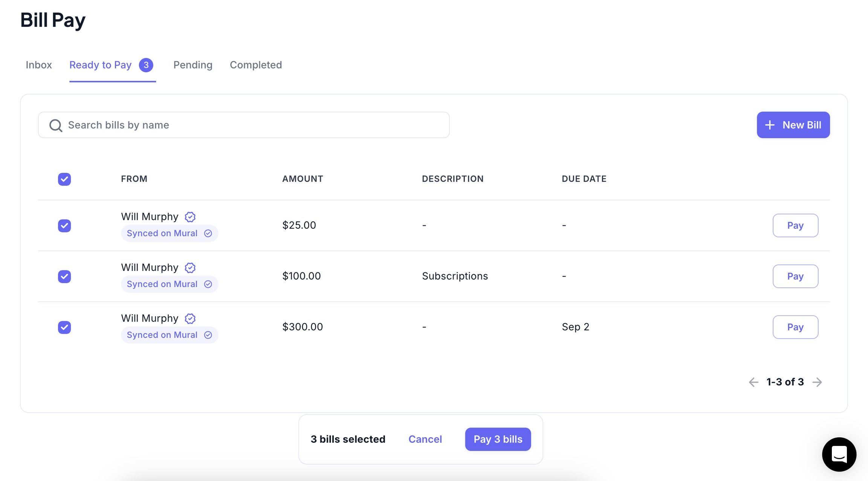The image size is (868, 481).
Task: Uncheck the select-all header checkbox
Action: (x=64, y=179)
